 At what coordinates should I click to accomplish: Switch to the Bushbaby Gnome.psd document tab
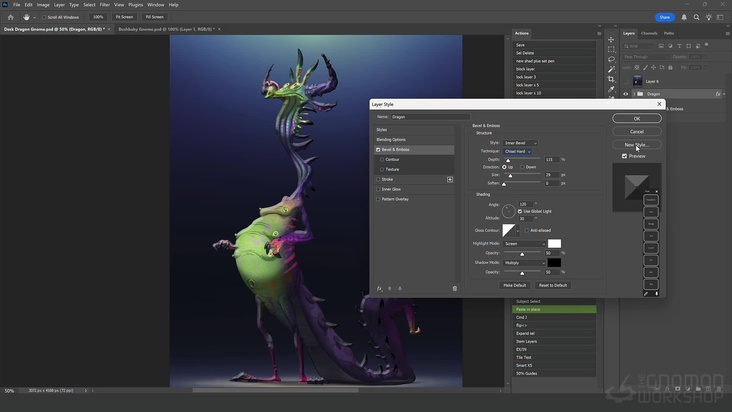[x=166, y=29]
